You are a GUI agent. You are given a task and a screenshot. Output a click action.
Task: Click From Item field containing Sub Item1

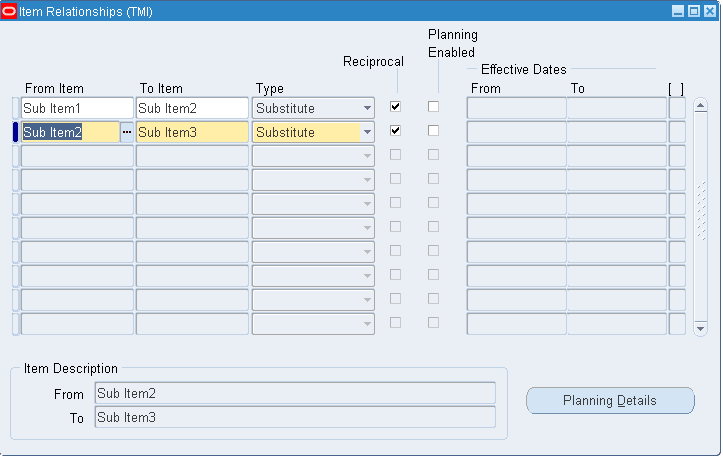[x=77, y=108]
